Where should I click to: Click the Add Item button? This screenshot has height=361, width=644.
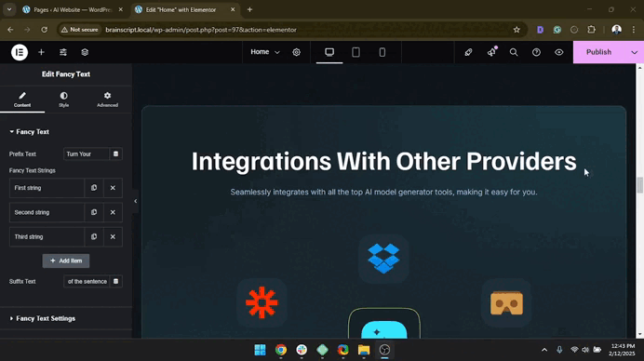point(66,261)
